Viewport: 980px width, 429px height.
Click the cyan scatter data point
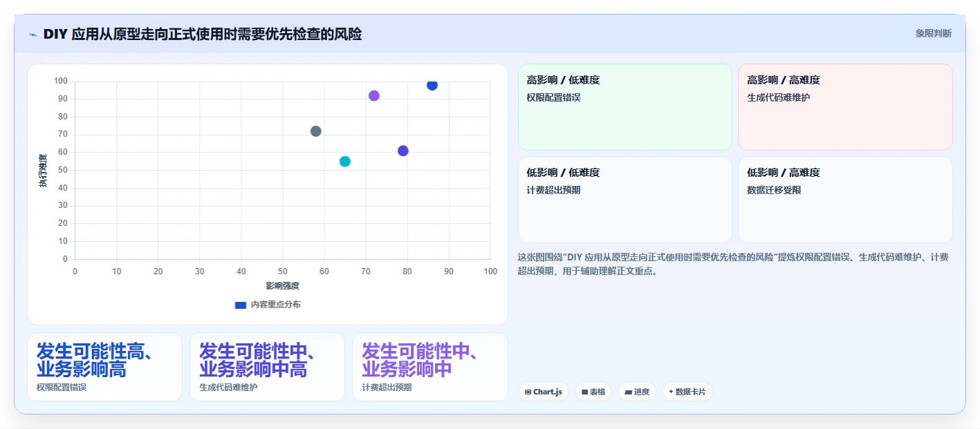[345, 162]
